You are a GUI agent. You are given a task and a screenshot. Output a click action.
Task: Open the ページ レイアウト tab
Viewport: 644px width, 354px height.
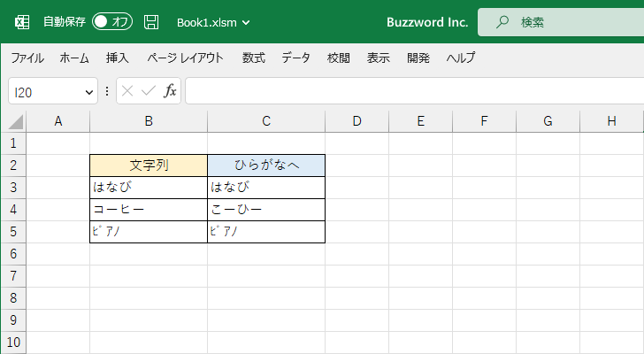point(185,58)
